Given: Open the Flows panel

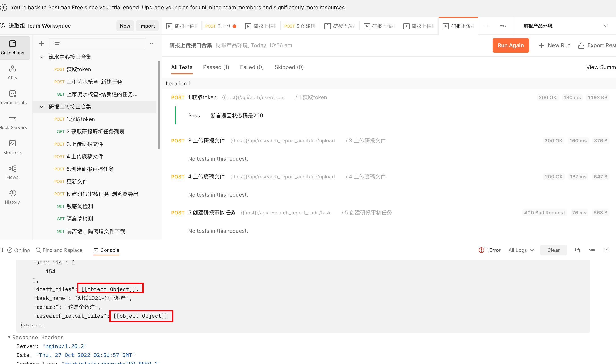Looking at the screenshot, I should (12, 172).
